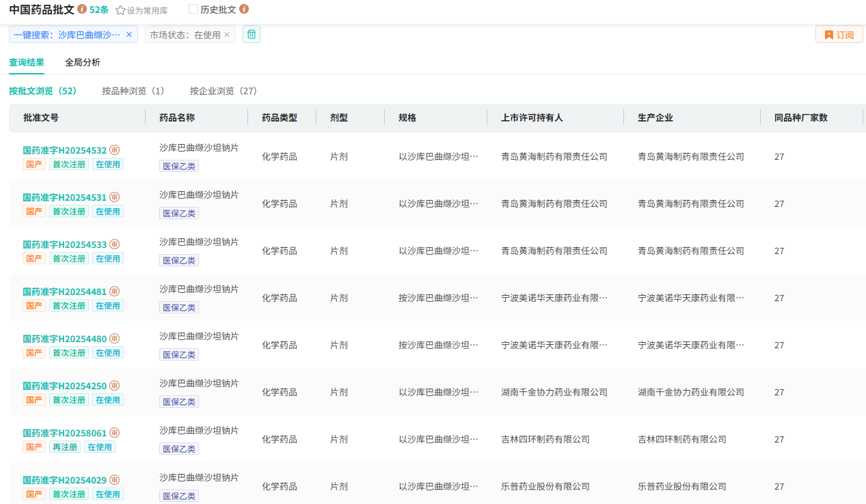866x504 pixels.
Task: Click the info icon next to 历史批文
Action: click(x=244, y=10)
